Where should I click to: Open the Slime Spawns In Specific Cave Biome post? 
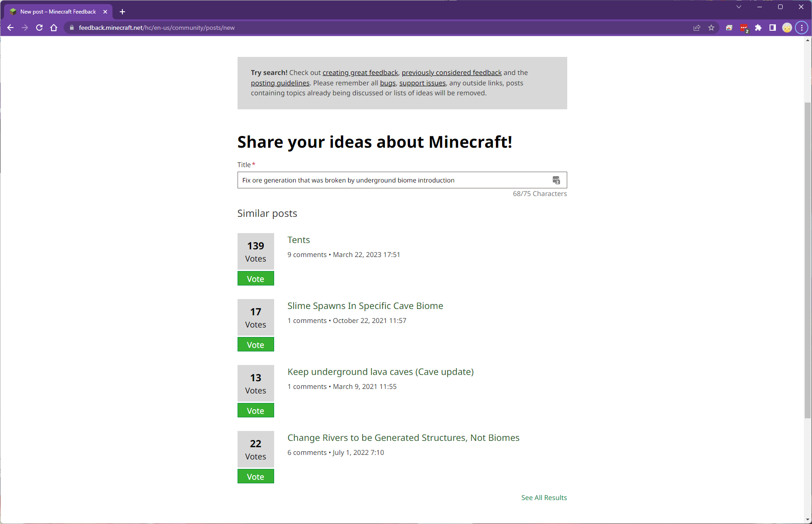pyautogui.click(x=365, y=306)
